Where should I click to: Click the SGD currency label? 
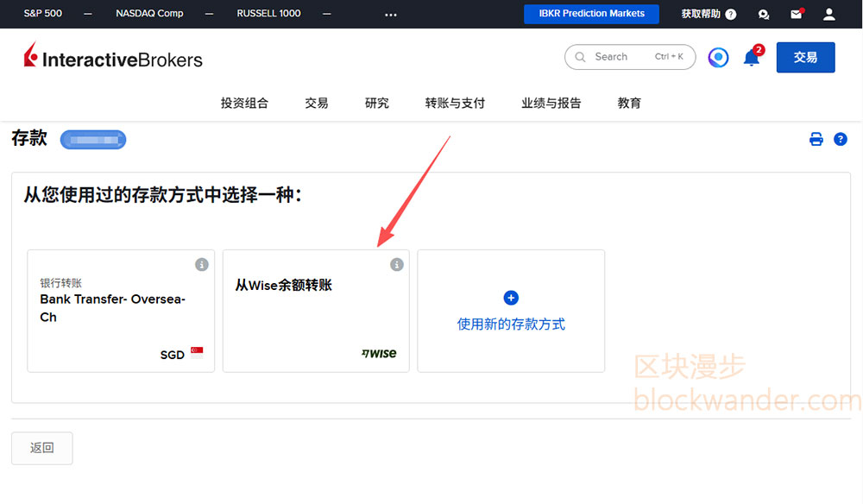tap(173, 355)
